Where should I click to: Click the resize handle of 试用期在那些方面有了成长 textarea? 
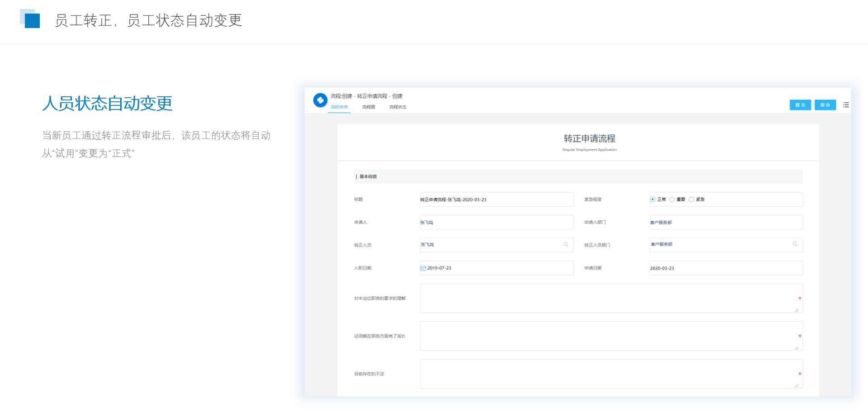(x=797, y=348)
